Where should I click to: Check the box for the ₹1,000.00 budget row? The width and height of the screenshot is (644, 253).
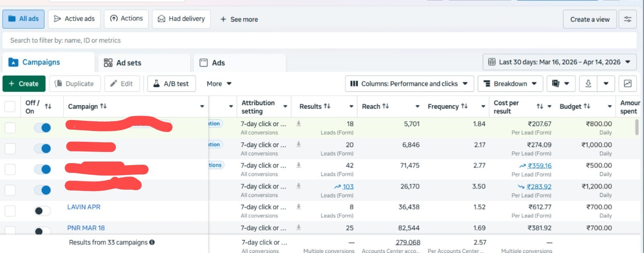10,149
